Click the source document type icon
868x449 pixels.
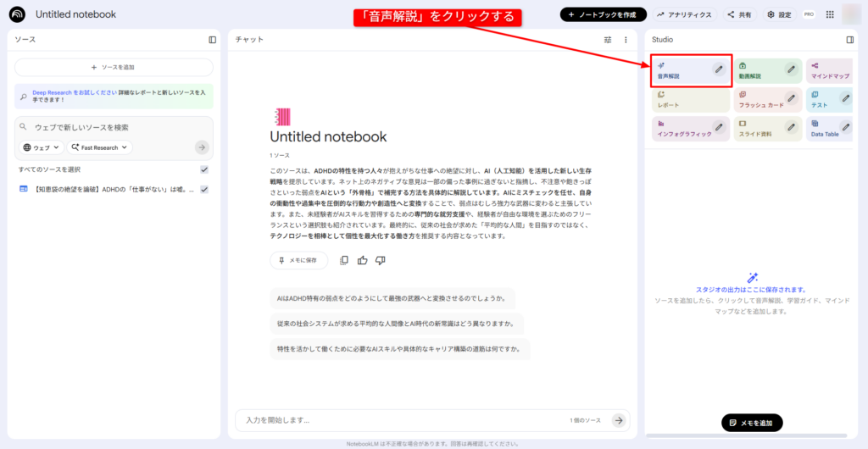tap(23, 189)
